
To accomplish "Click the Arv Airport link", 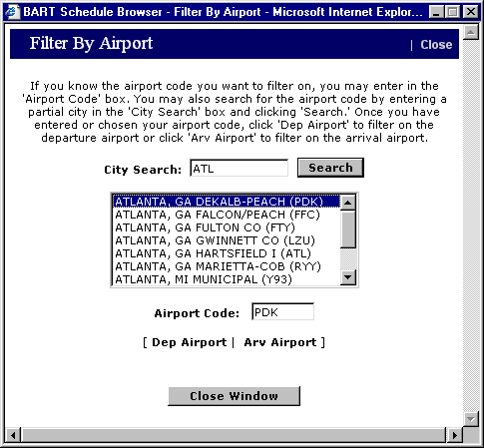I will [x=280, y=342].
